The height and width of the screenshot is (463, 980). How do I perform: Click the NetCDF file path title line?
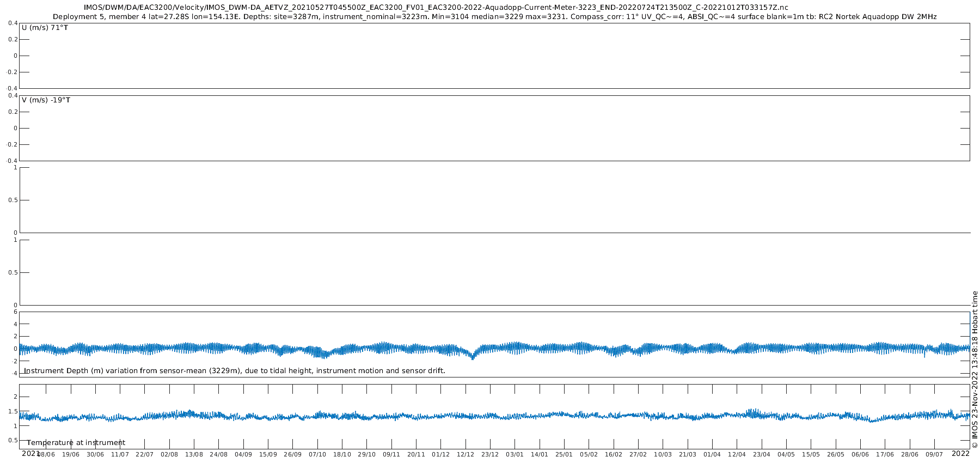click(x=436, y=8)
